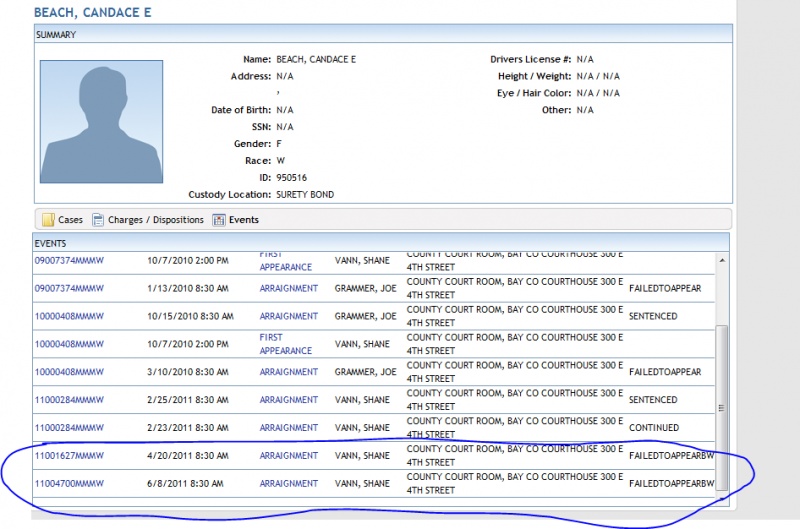Click the yellow Cases folder icon
The height and width of the screenshot is (529, 800).
tap(48, 220)
